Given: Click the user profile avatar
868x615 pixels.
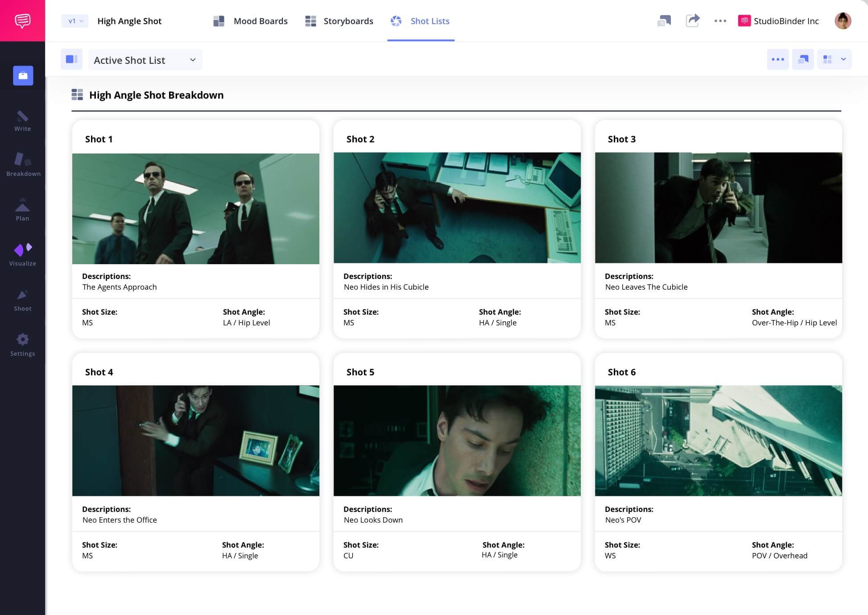Looking at the screenshot, I should 843,21.
